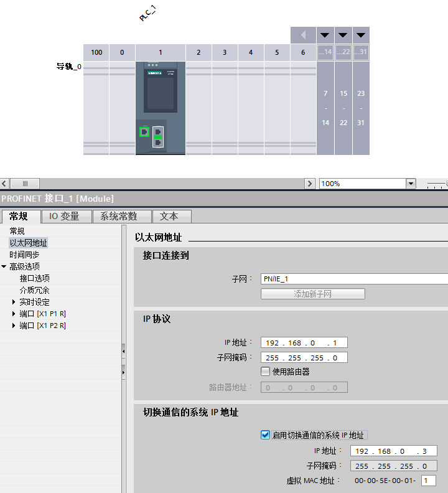Click slot header number 1
Image resolution: width=448 pixels, height=493 pixels.
[161, 52]
